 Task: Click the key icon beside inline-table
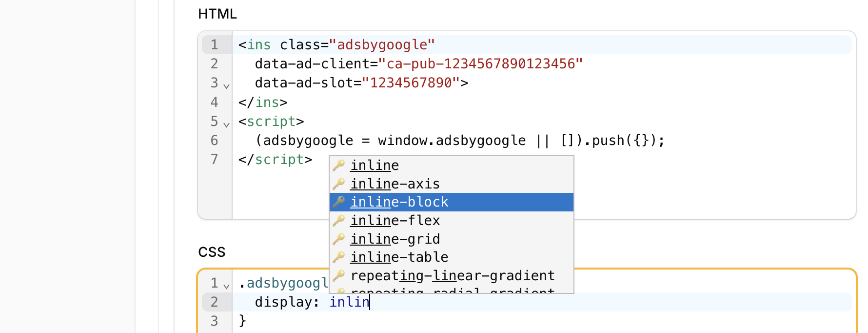(339, 257)
